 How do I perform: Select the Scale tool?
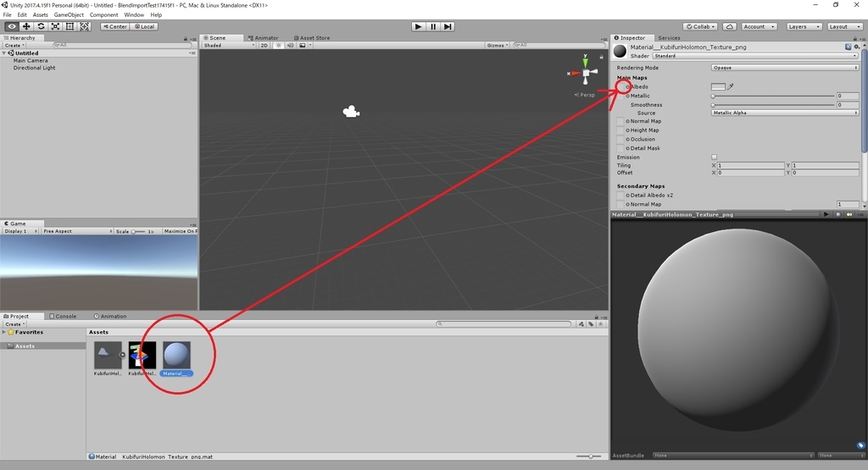coord(55,26)
